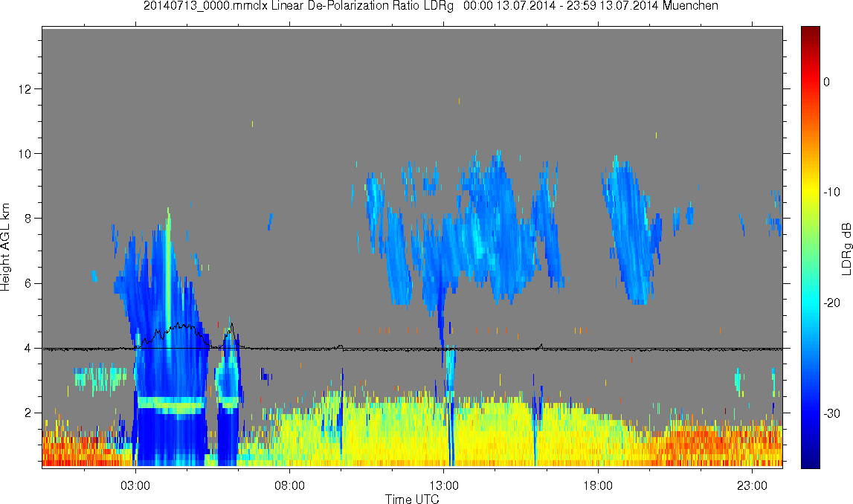
Task: Click the colorbar tick label '-20'
Action: coord(831,303)
